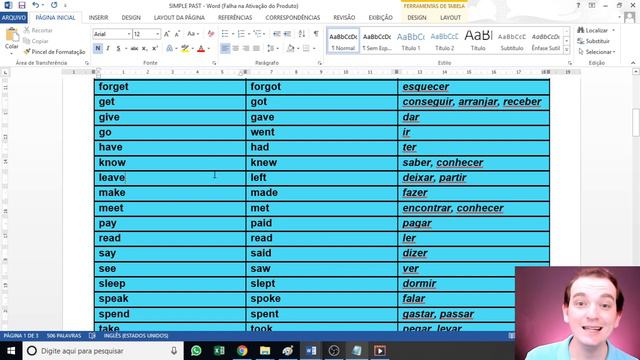Toggle bold N formatting button

pos(98,49)
